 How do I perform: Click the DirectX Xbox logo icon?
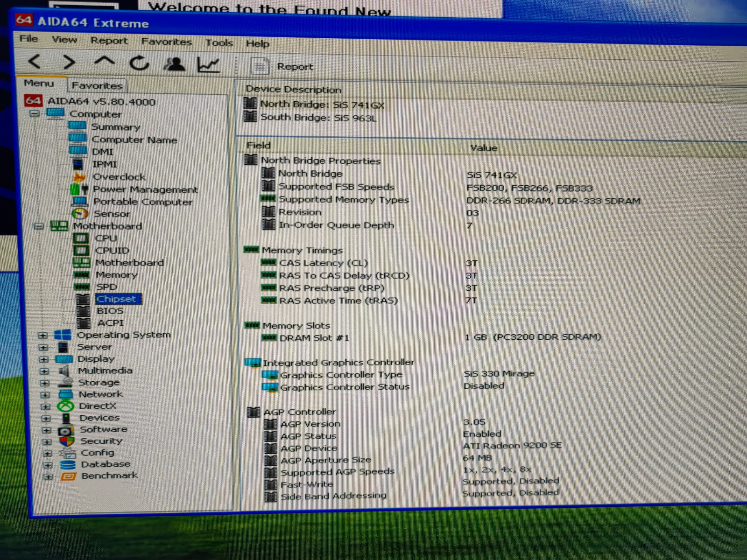(x=65, y=406)
